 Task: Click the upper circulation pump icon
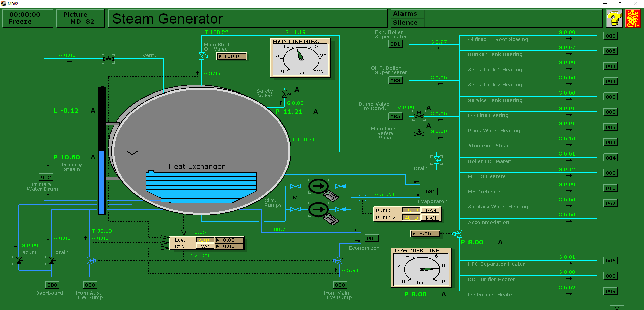coord(318,186)
